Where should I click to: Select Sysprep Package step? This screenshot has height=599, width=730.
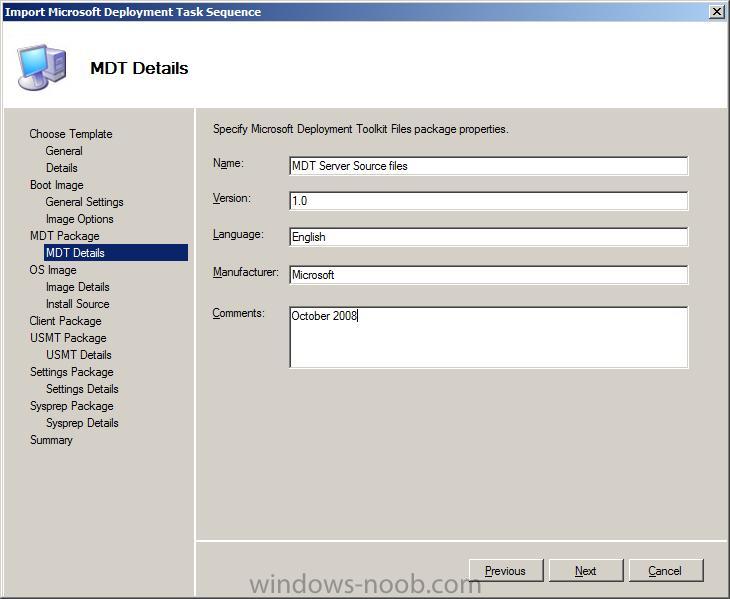72,406
